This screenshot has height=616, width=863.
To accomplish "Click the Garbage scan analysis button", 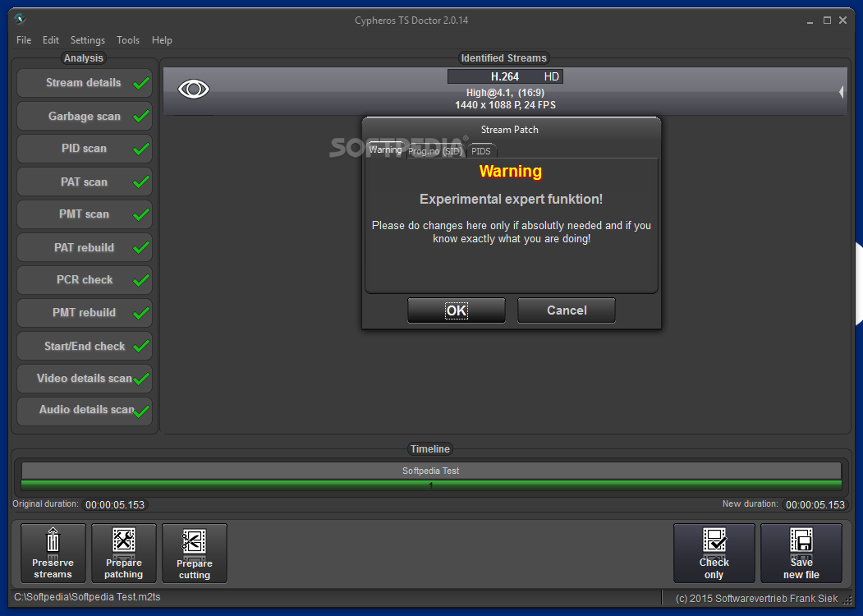I will tap(85, 116).
